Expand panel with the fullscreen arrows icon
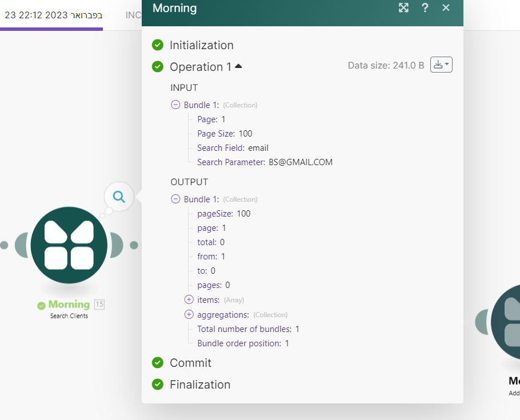520x420 pixels. [x=403, y=7]
